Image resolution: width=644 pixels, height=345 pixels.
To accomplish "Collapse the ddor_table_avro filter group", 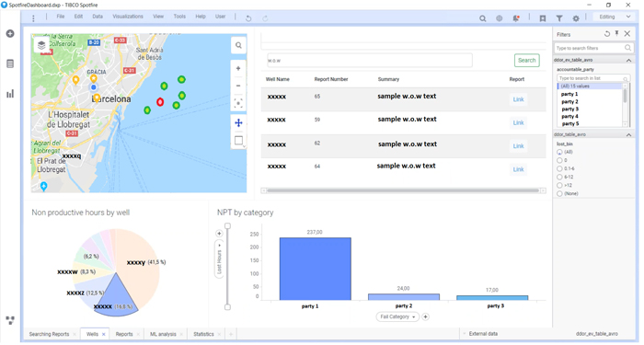I will pyautogui.click(x=628, y=134).
